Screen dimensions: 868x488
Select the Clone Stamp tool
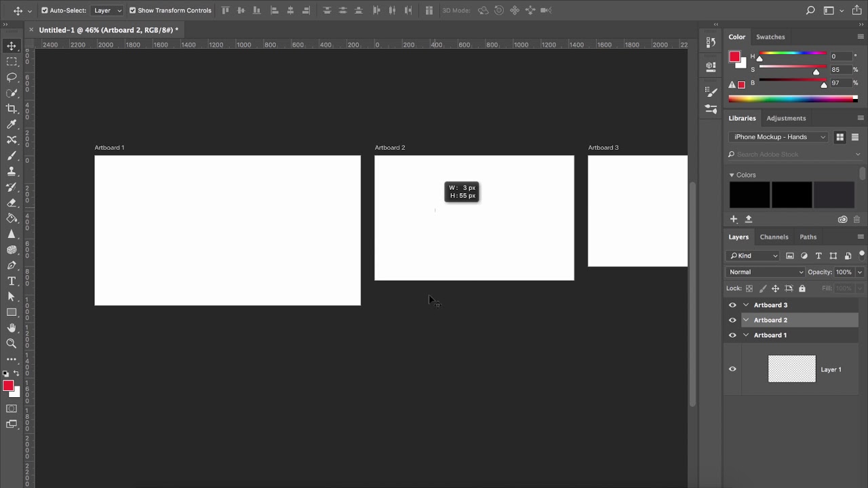tap(12, 171)
